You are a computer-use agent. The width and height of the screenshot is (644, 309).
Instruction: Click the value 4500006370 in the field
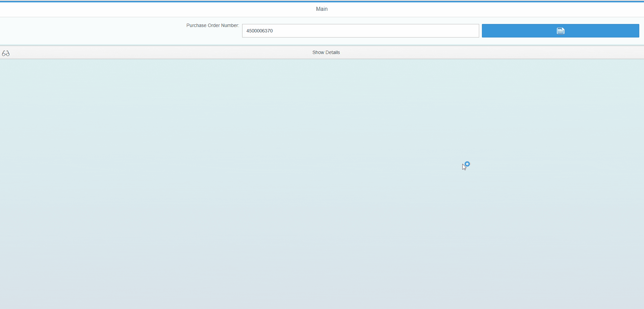coord(259,31)
